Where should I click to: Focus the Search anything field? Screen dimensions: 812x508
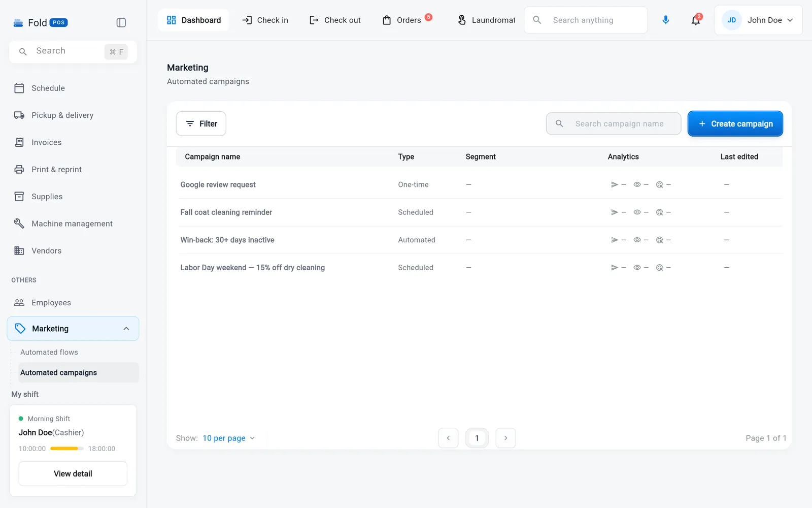[x=586, y=20]
